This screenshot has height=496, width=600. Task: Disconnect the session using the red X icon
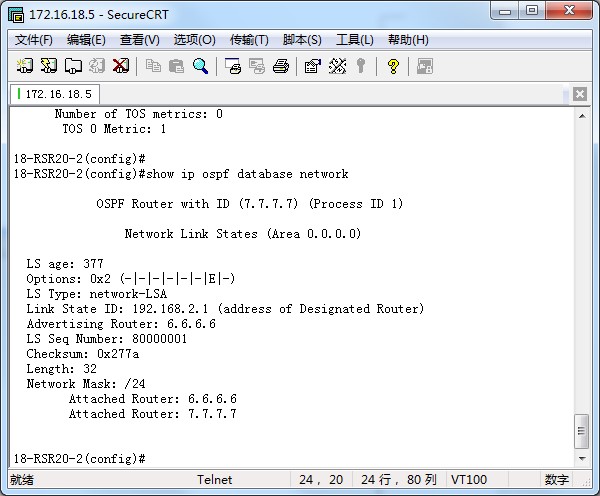121,67
